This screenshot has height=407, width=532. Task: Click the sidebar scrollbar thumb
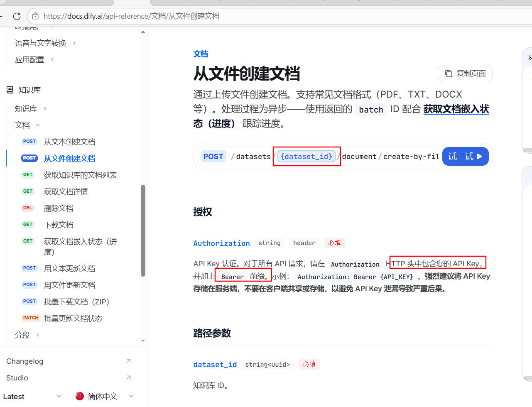point(143,230)
